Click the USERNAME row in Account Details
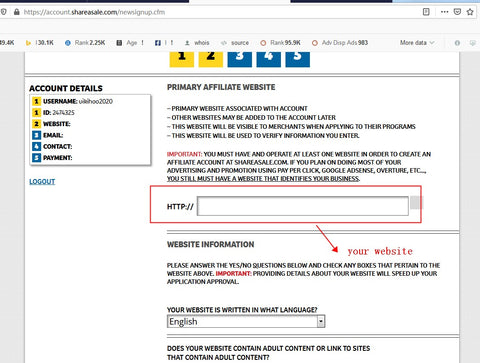480x363 pixels. pos(73,101)
